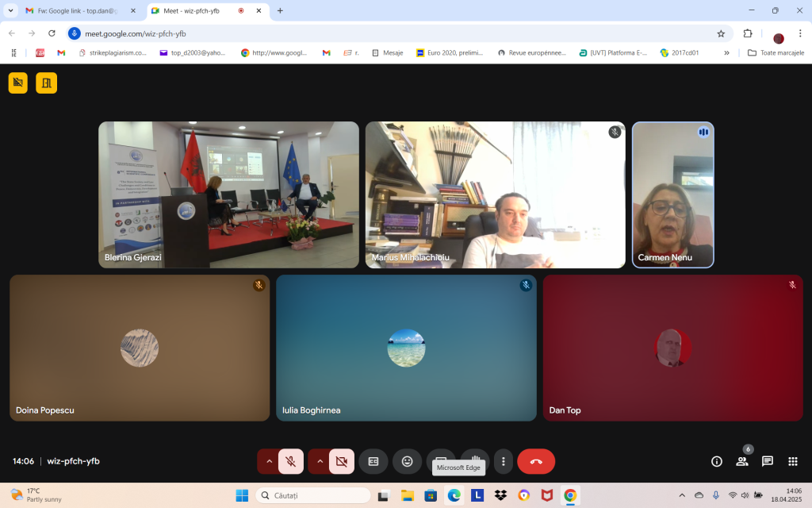Open the 'Revue européenne...' bookmark
The height and width of the screenshot is (508, 812).
[532, 53]
